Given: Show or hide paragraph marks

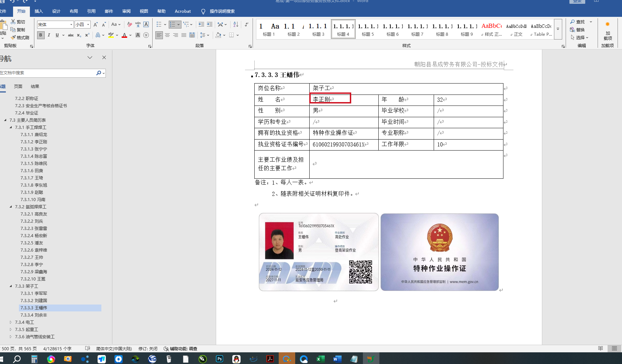Looking at the screenshot, I should [x=246, y=24].
